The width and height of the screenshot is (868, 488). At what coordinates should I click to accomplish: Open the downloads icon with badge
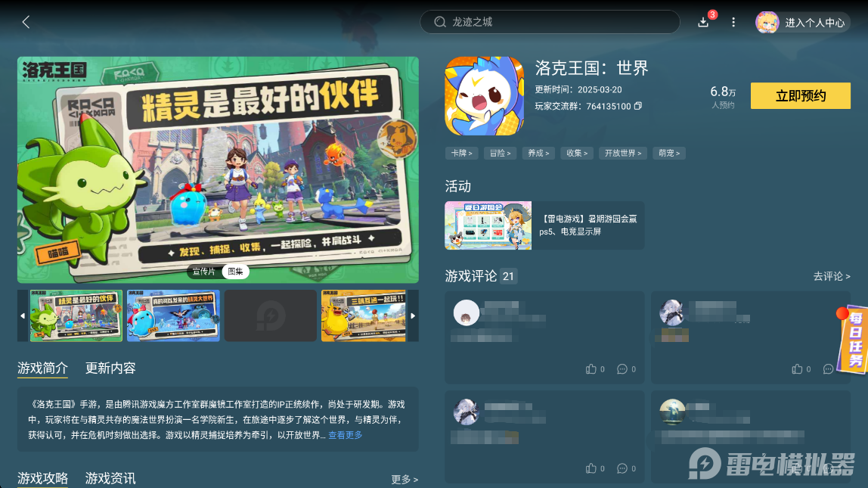[x=704, y=22]
